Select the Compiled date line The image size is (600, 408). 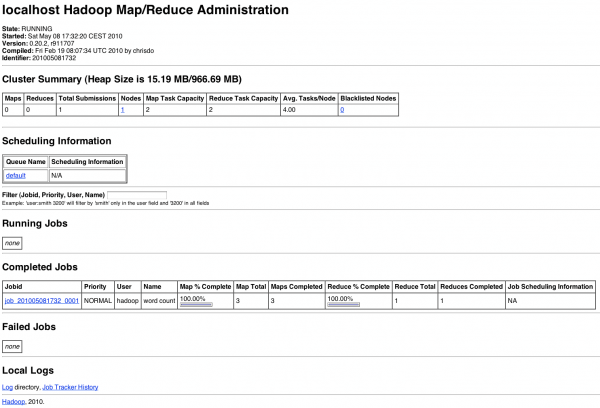click(78, 51)
